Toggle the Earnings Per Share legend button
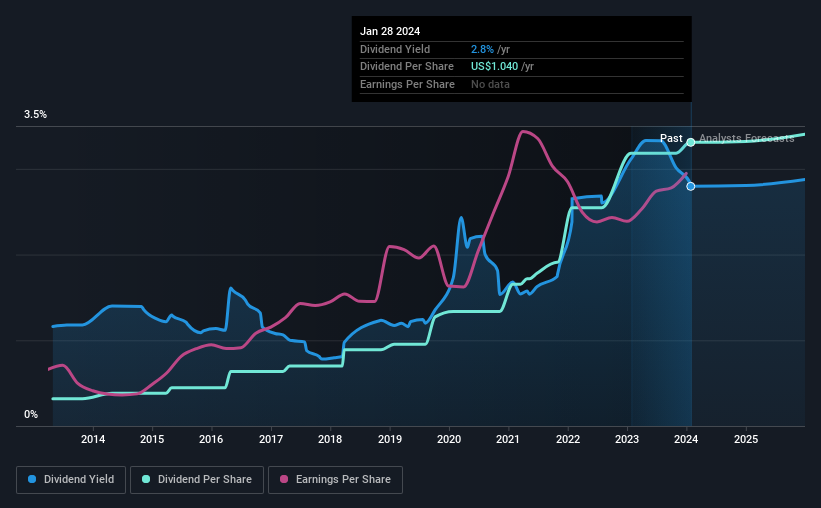This screenshot has width=821, height=508. coord(335,480)
